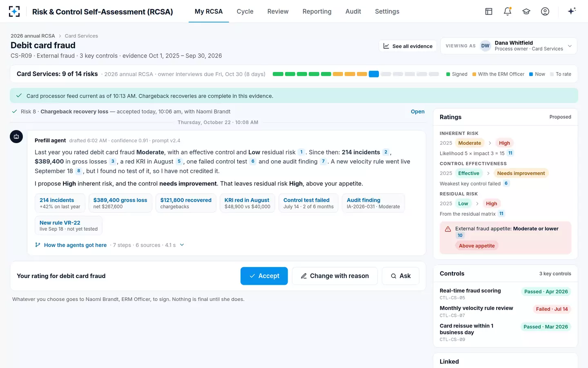
Task: Open the Reporting tab
Action: [317, 11]
